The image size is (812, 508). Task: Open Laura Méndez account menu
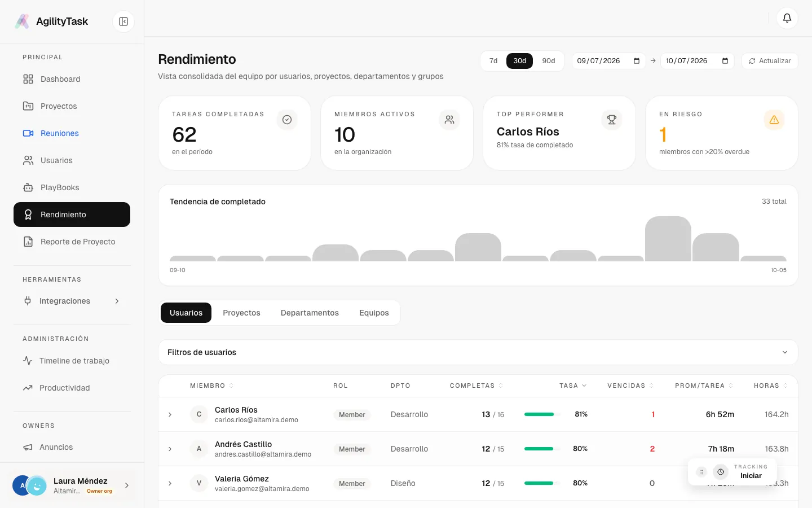72,485
